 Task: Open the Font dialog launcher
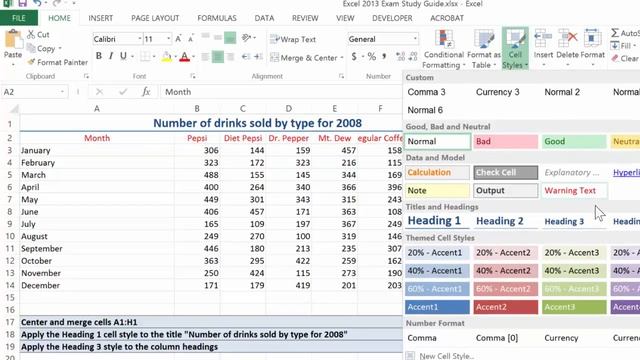(193, 76)
